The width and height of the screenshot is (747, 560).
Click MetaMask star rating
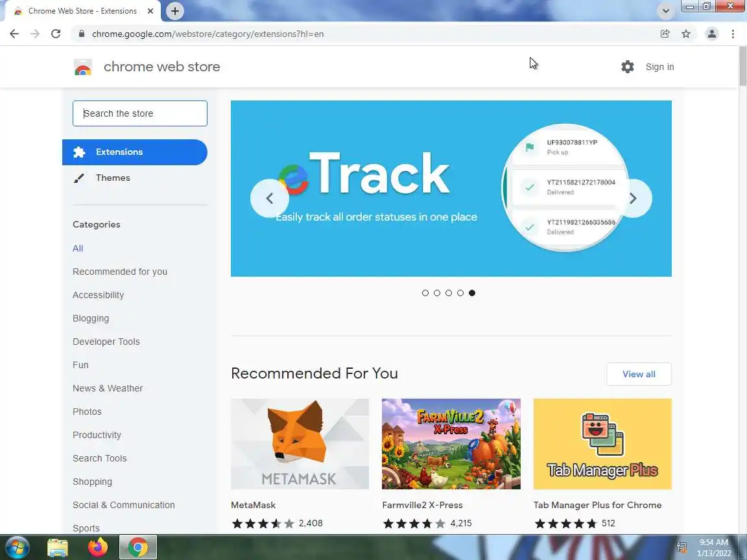(x=263, y=524)
